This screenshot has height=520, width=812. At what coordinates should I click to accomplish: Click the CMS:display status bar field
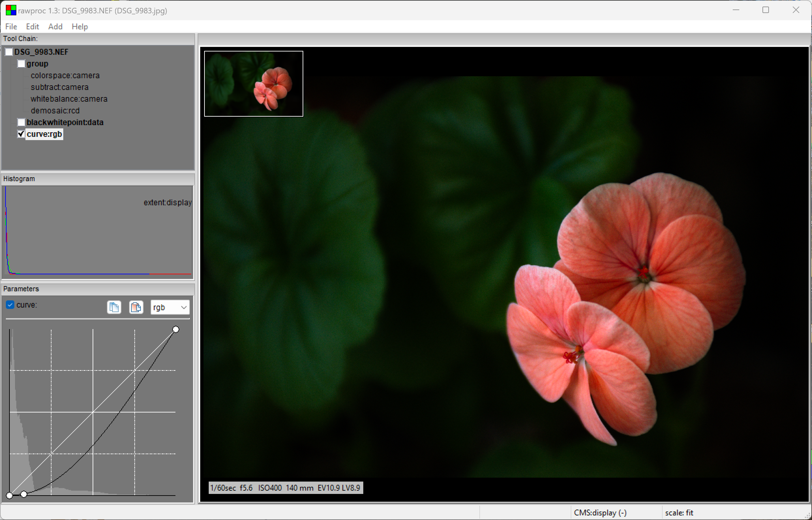[600, 513]
